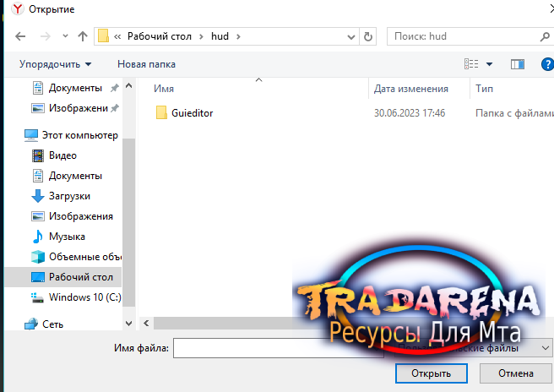Click date '30.06.2023 17:46'
The width and height of the screenshot is (554, 392).
(410, 113)
